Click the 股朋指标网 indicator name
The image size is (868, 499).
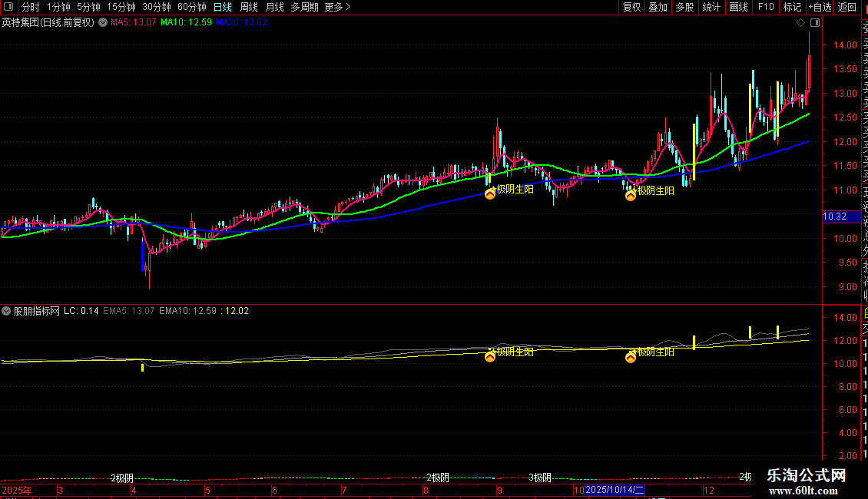37,311
